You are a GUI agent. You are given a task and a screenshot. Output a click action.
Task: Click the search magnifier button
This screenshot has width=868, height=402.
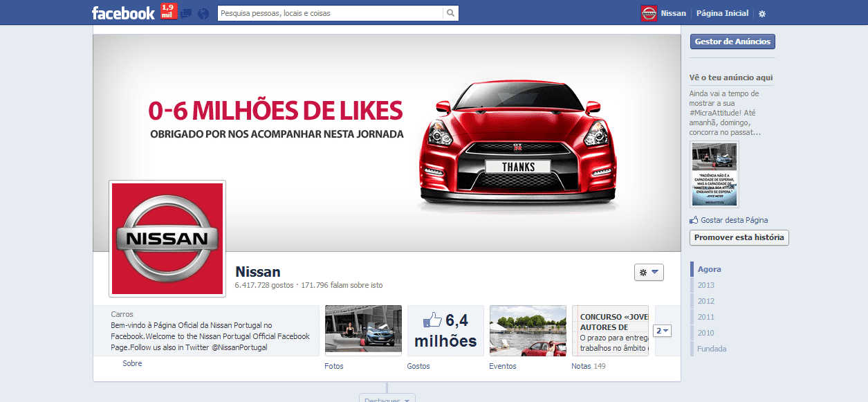pos(450,13)
